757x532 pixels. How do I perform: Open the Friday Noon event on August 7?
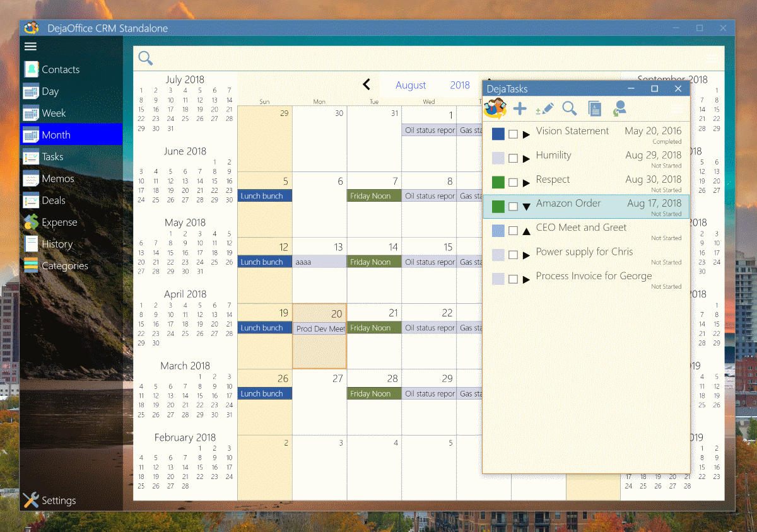374,196
